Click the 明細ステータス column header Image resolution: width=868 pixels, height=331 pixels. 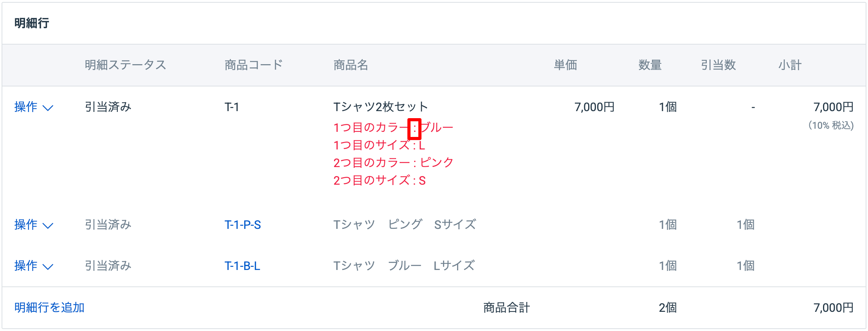coord(125,65)
